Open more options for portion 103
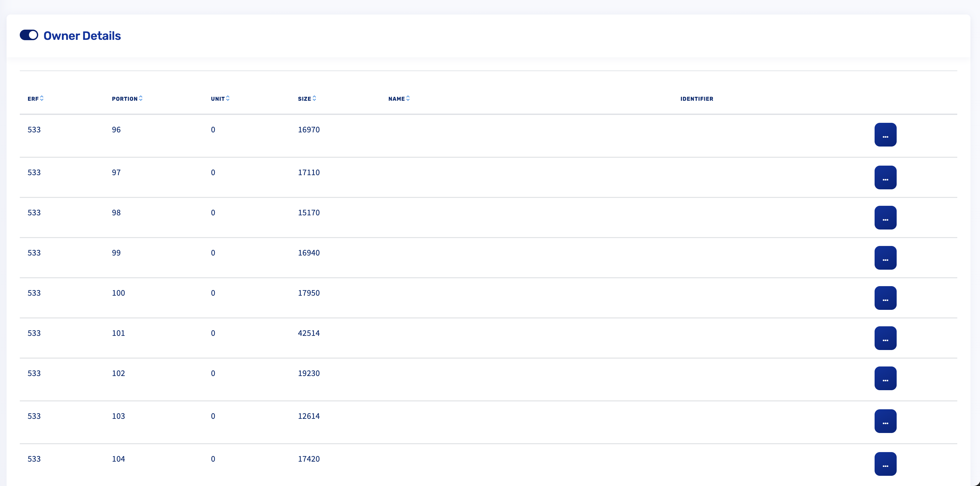Image resolution: width=980 pixels, height=486 pixels. click(885, 421)
